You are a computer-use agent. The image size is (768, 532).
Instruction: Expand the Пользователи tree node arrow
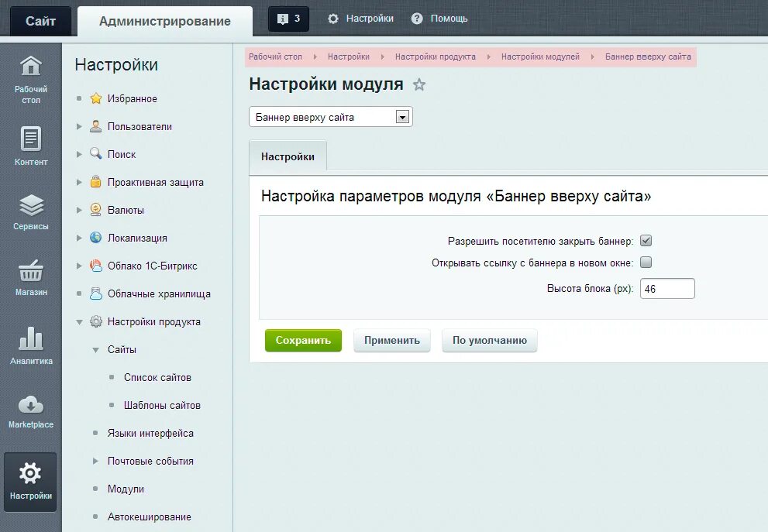click(79, 126)
